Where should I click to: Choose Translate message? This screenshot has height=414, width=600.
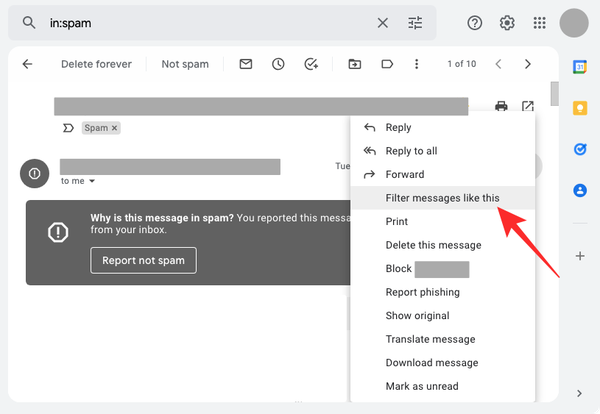[442, 339]
